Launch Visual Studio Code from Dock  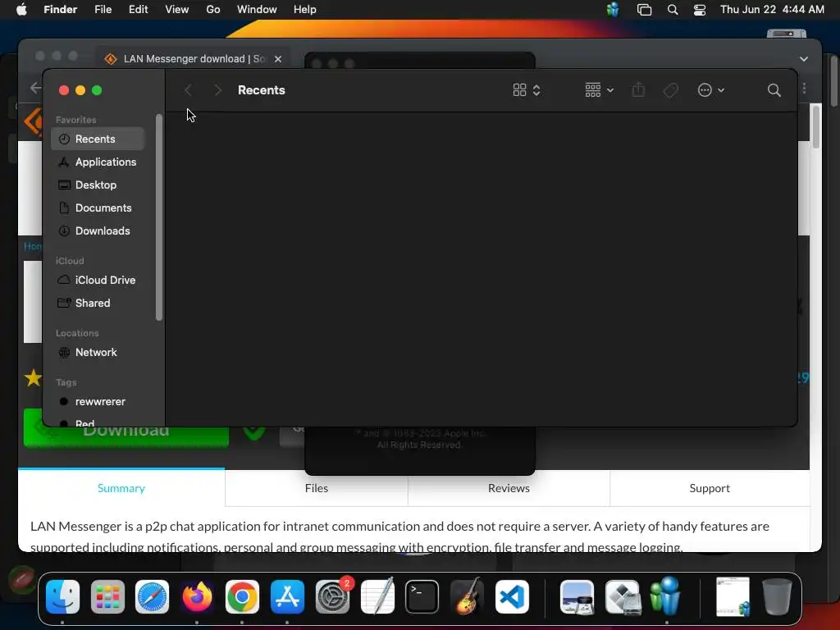[x=512, y=597]
